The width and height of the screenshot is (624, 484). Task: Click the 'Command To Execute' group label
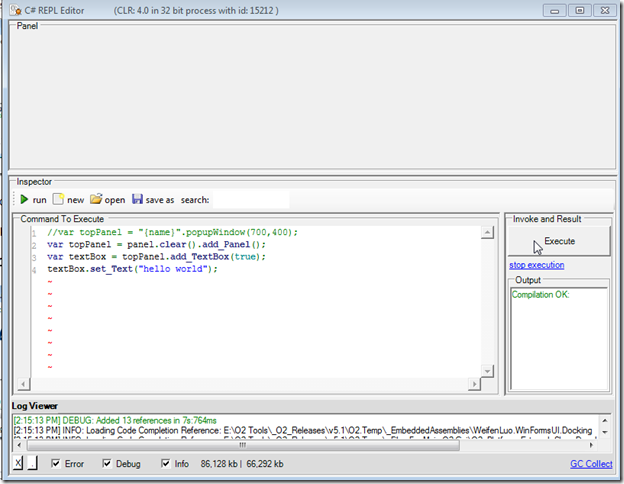[62, 219]
